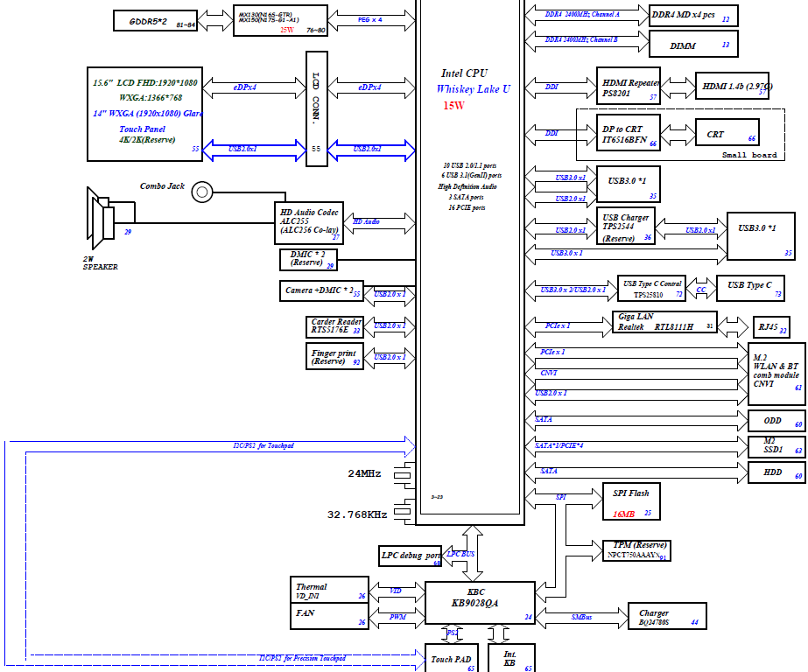Image resolution: width=808 pixels, height=672 pixels.
Task: Select the GDDR5*2 memory block
Action: 155,21
